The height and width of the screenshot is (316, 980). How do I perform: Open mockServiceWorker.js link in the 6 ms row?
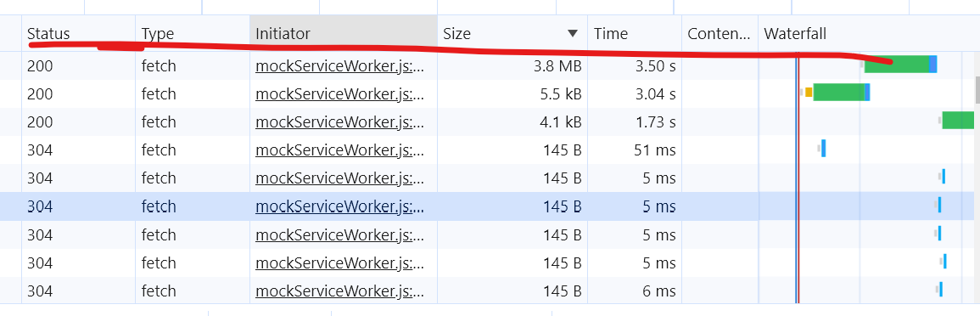[340, 291]
